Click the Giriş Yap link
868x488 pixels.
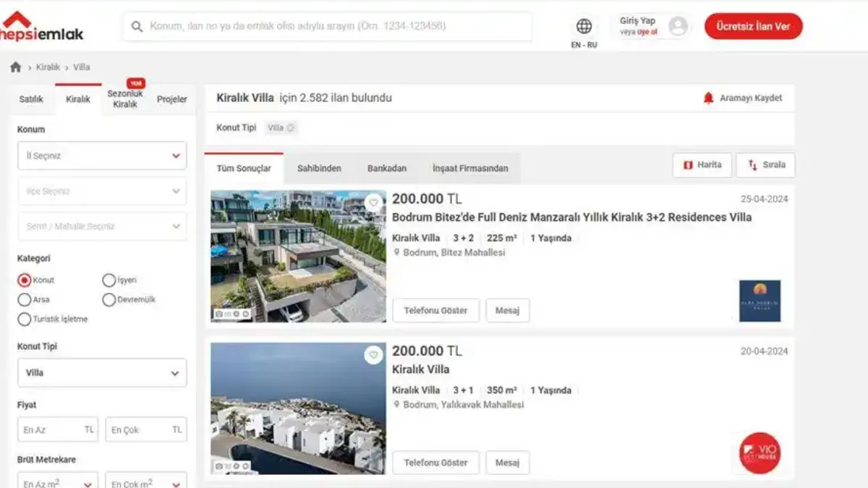click(x=637, y=21)
